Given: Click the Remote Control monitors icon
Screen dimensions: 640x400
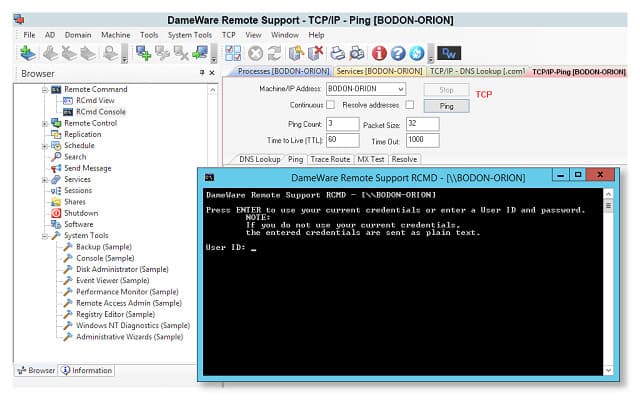Looking at the screenshot, I should pyautogui.click(x=56, y=123).
